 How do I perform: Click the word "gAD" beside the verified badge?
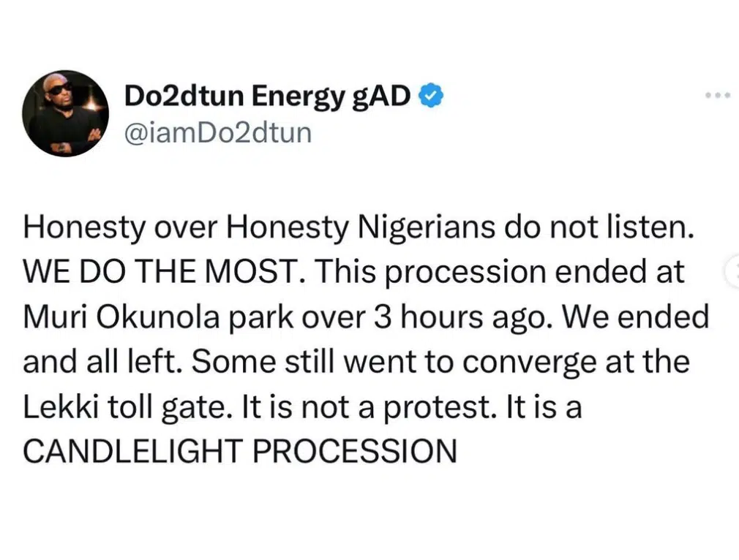click(x=386, y=96)
